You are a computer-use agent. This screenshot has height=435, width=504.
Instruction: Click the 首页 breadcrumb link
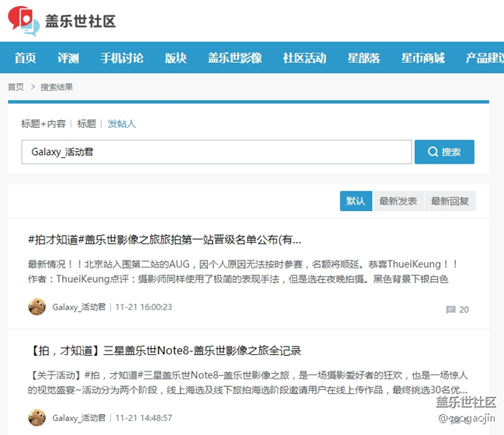tap(16, 87)
